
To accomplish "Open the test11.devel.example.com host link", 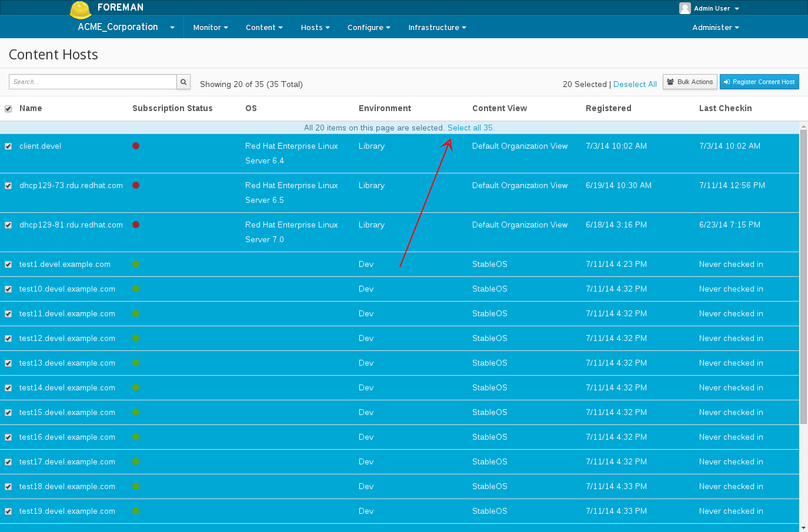I will [x=67, y=313].
